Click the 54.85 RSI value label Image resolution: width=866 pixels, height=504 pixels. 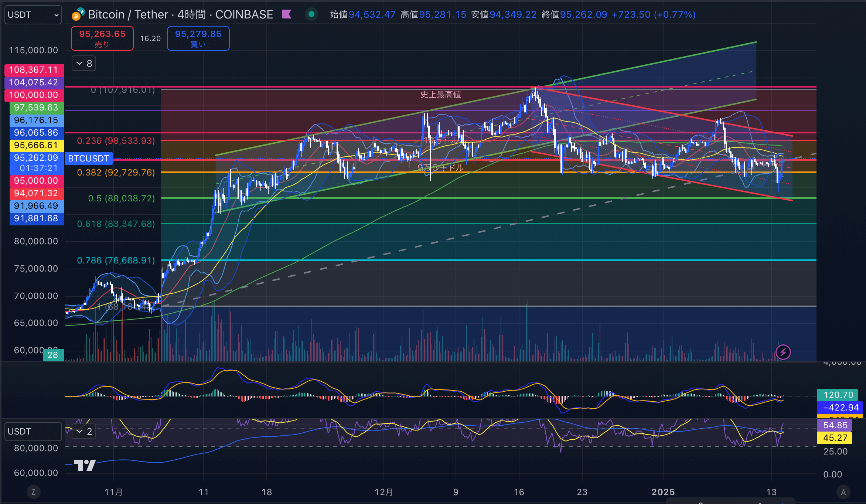(x=835, y=425)
